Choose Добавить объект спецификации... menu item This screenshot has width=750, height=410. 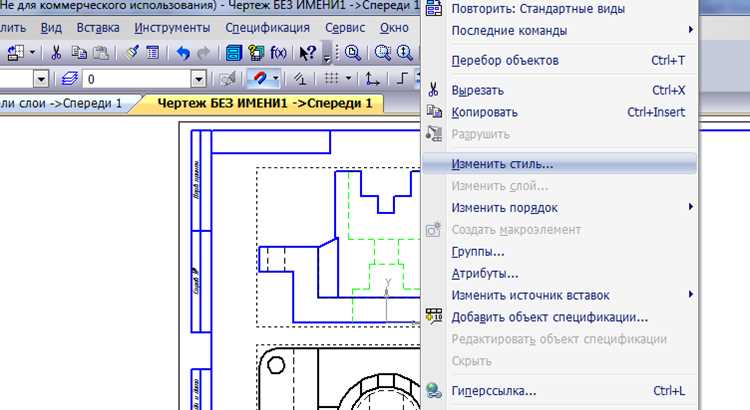click(x=560, y=317)
